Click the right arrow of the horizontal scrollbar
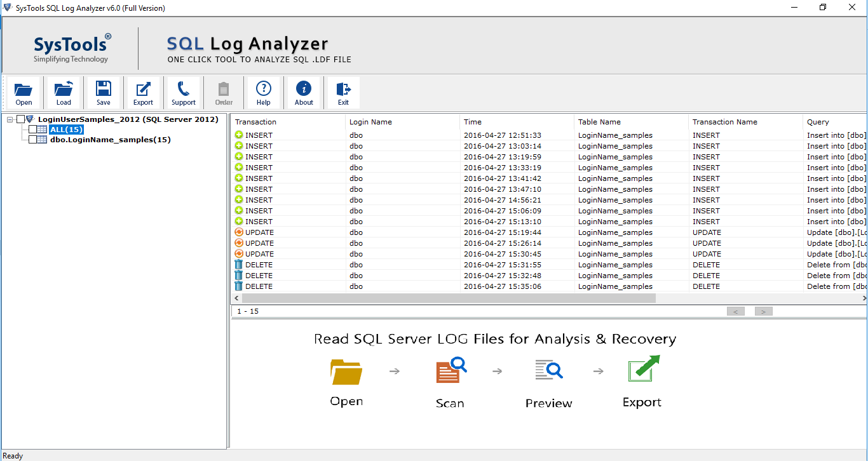 pos(863,298)
